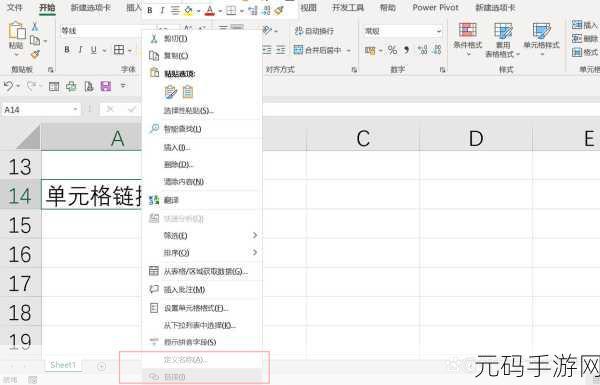Viewport: 600px width, 385px height.
Task: Choose 清除内容(N) in the context menu
Action: (x=202, y=182)
